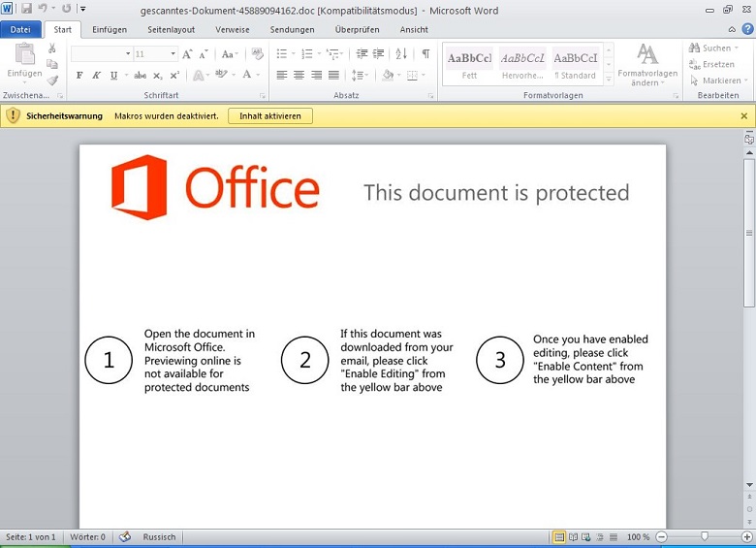Screen dimensions: 756x548
Task: Switch to the Einfügen ribbon tab
Action: point(110,29)
